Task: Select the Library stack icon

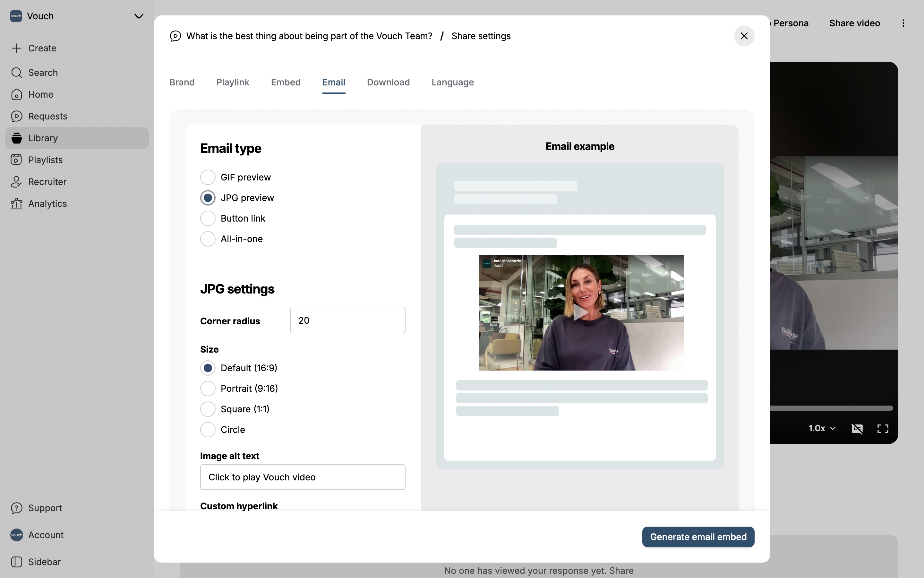Action: point(16,138)
